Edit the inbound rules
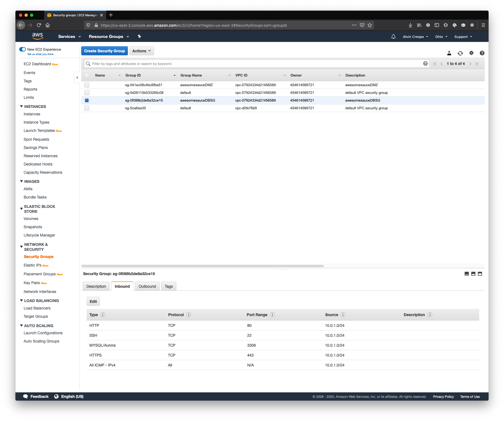Image resolution: width=504 pixels, height=421 pixels. [x=93, y=301]
